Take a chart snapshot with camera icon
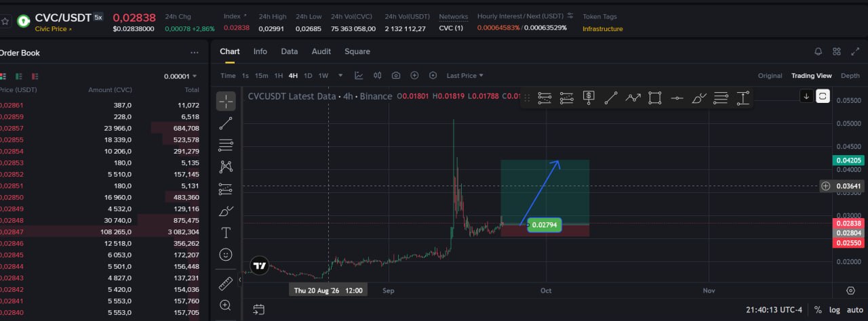 click(396, 76)
